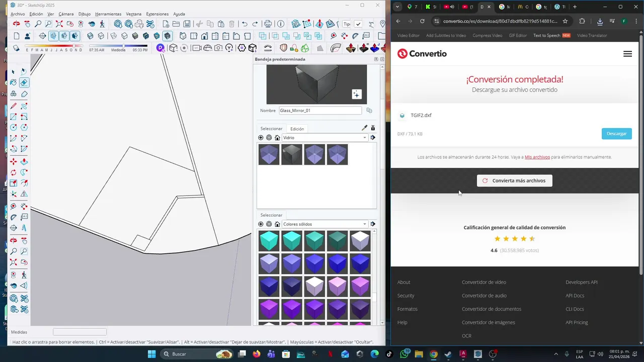Toggle the checkmark box in top toolbar

[358, 24]
